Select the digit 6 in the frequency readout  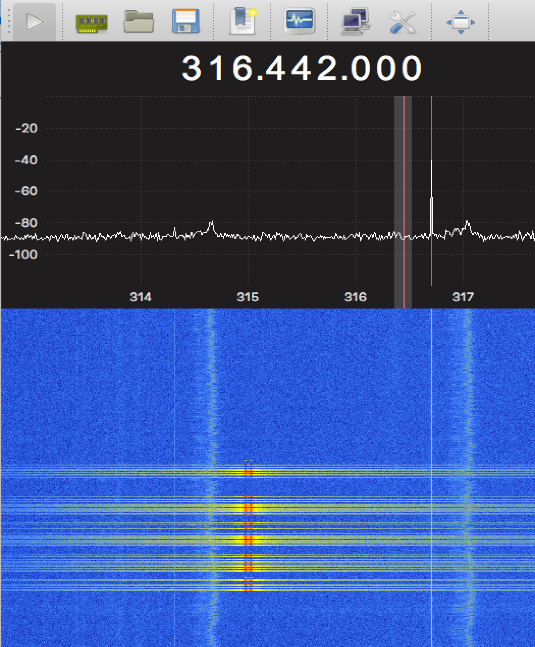coord(242,68)
